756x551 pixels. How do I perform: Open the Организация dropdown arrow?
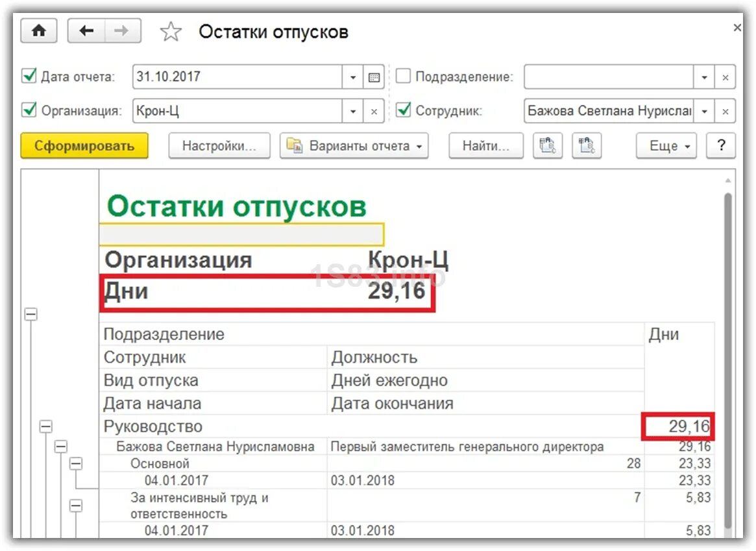coord(353,112)
